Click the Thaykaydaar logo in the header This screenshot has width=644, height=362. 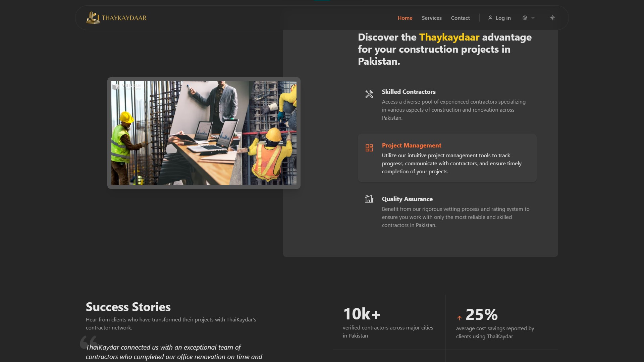pyautogui.click(x=116, y=17)
